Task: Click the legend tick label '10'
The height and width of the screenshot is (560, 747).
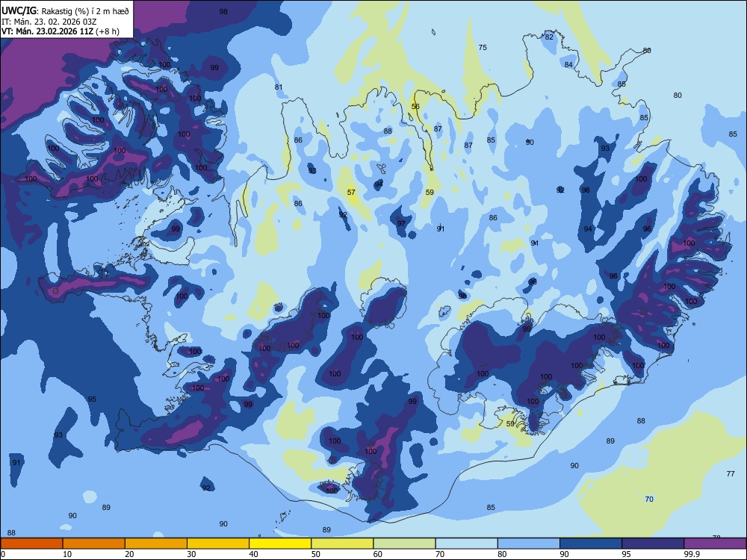Action: coord(67,554)
